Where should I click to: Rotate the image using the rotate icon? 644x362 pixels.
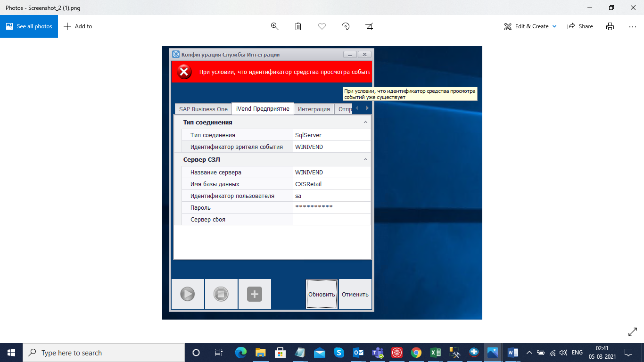pyautogui.click(x=346, y=26)
